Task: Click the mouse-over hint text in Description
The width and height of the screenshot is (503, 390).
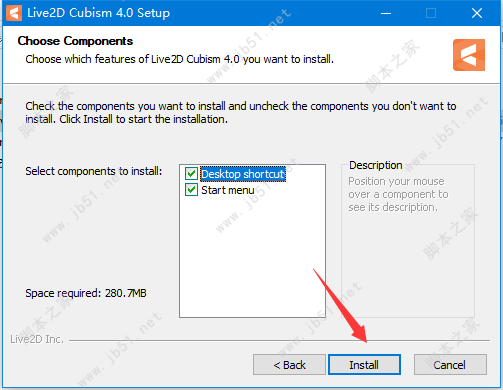Action: [x=398, y=194]
